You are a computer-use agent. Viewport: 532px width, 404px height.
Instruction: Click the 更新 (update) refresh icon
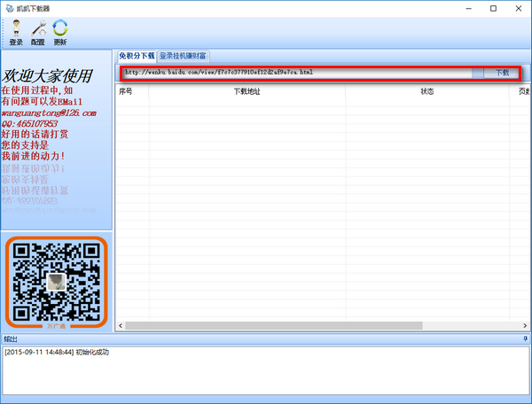tap(60, 33)
